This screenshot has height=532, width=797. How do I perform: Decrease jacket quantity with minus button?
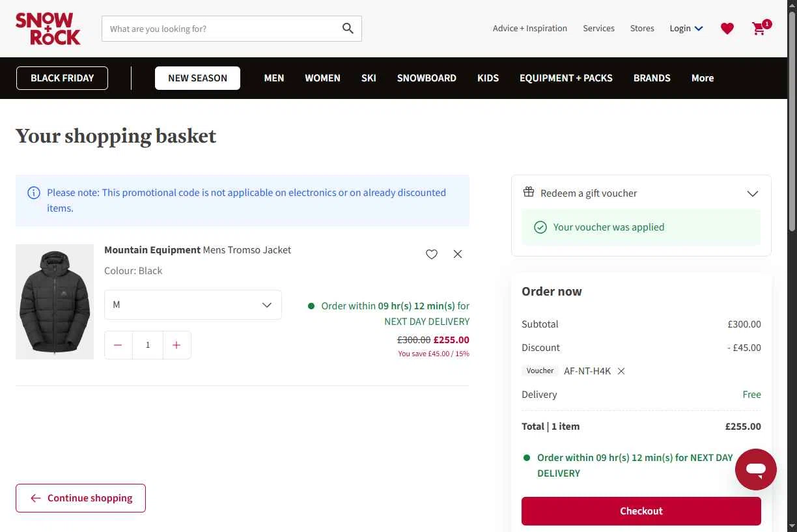tap(118, 345)
